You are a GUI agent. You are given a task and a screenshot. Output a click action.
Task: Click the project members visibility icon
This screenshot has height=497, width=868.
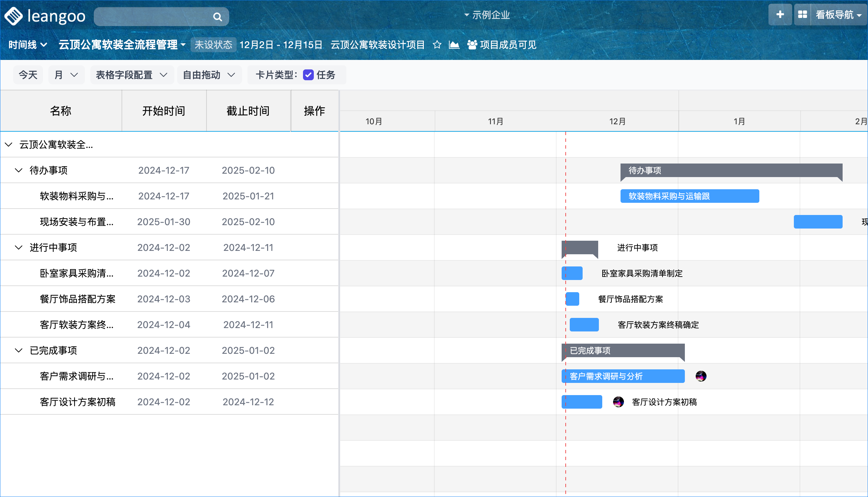tap(472, 45)
